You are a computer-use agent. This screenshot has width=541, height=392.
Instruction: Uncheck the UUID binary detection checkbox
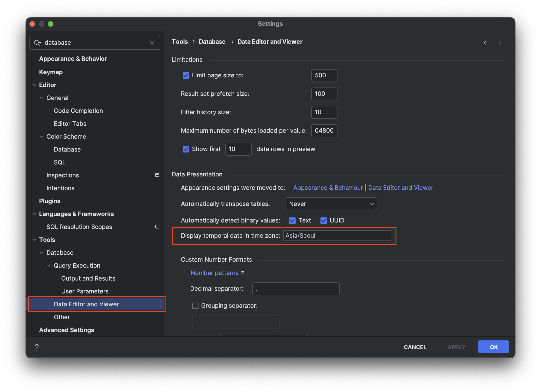pyautogui.click(x=323, y=220)
